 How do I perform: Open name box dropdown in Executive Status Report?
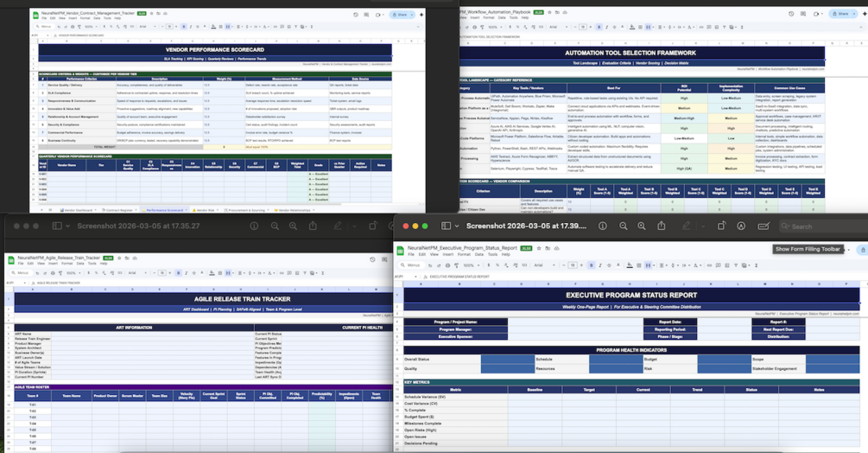point(415,277)
